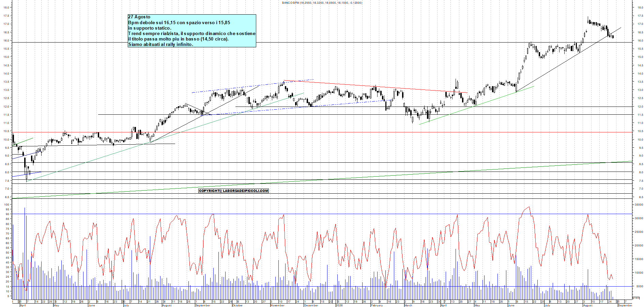Click the oscillator scale value 35
The height and width of the screenshot is (307, 644).
(x=7, y=267)
